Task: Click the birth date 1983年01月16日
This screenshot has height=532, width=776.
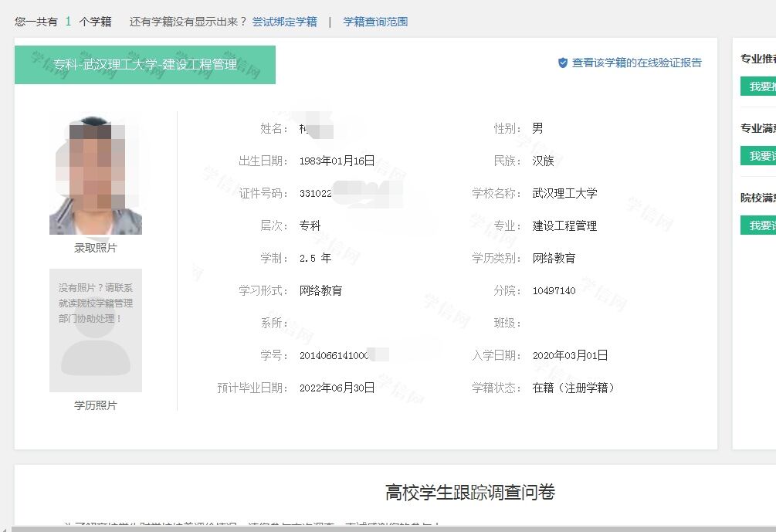Action: click(337, 161)
